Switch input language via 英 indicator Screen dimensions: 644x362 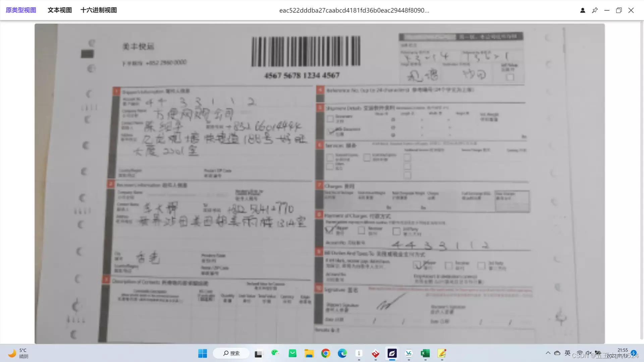(568, 353)
